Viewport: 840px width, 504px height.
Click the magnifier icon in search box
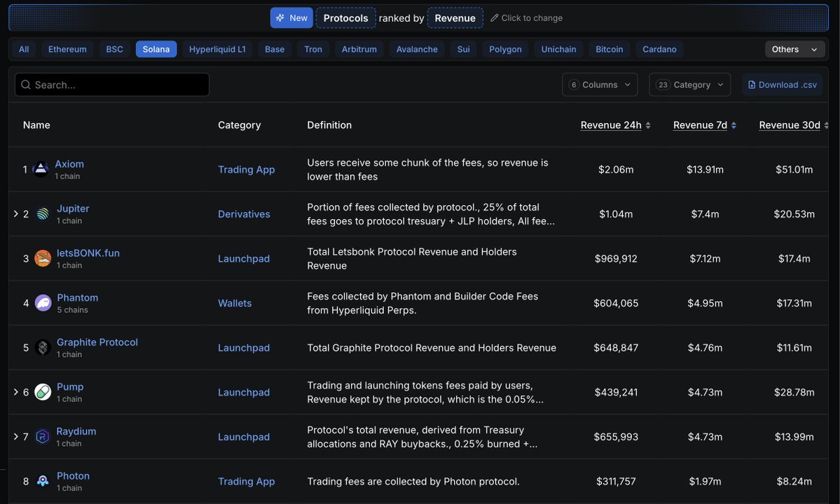26,85
